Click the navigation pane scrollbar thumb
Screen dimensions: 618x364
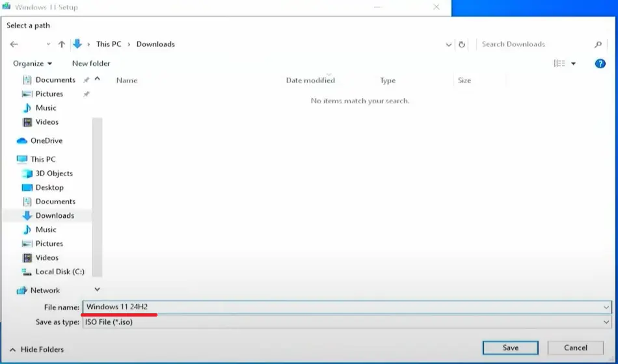98,197
